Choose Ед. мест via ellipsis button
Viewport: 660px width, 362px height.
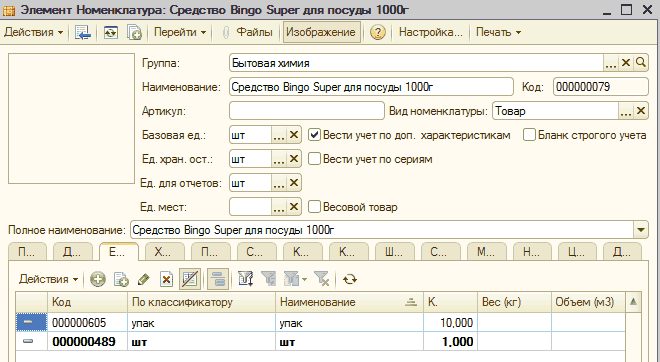279,207
